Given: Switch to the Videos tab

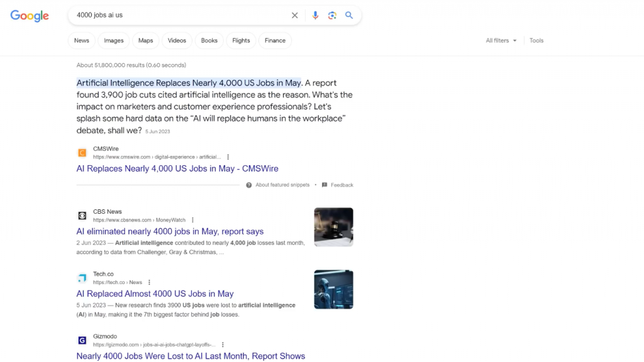Looking at the screenshot, I should tap(177, 41).
